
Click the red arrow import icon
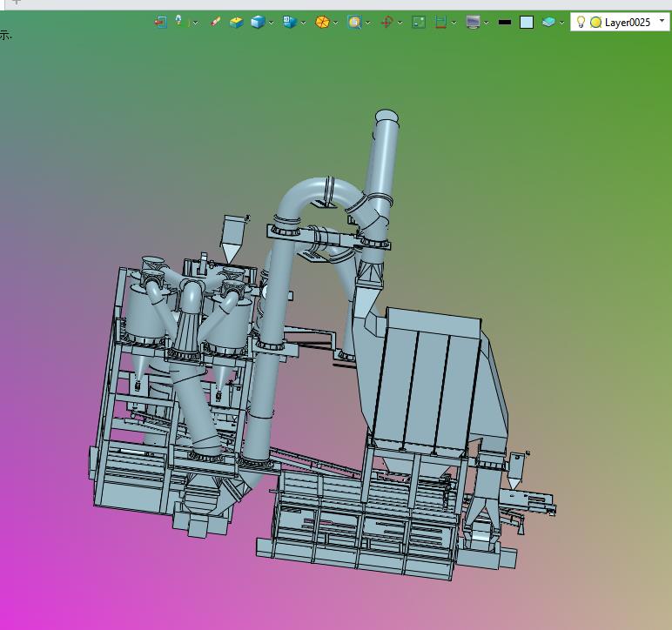tap(161, 22)
